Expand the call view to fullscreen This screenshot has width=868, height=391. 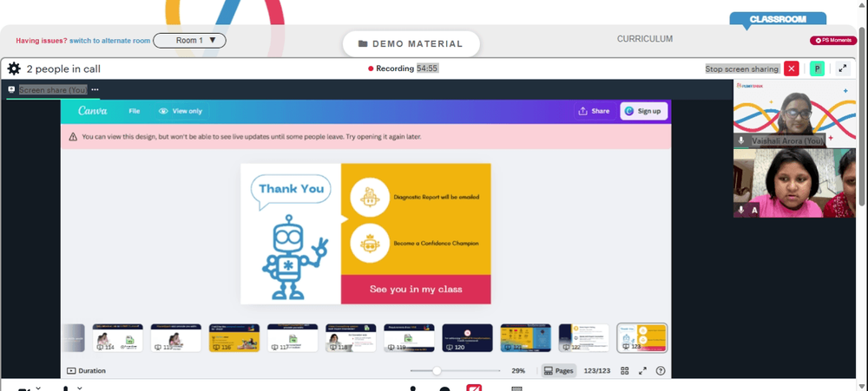[x=843, y=68]
